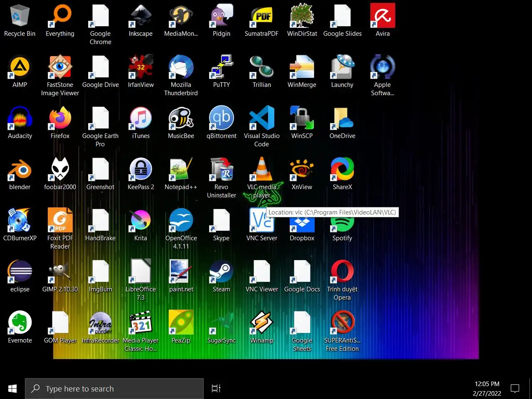The height and width of the screenshot is (399, 532).
Task: Click the Avira antivirus icon
Action: point(382,16)
